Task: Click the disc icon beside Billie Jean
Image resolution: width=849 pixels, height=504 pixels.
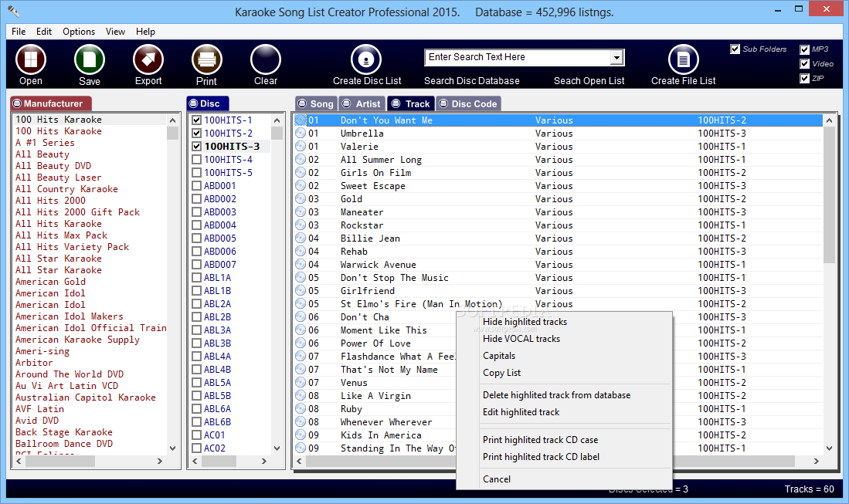Action: (x=301, y=238)
